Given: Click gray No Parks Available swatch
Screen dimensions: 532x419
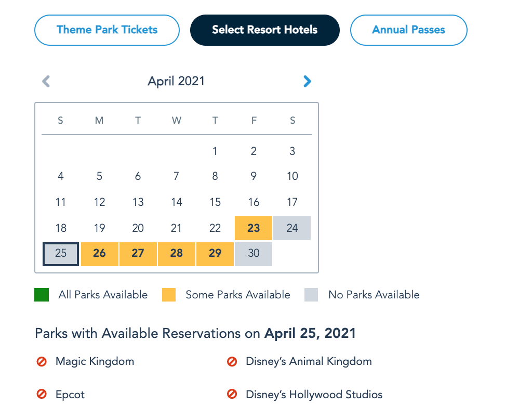Looking at the screenshot, I should tap(312, 295).
